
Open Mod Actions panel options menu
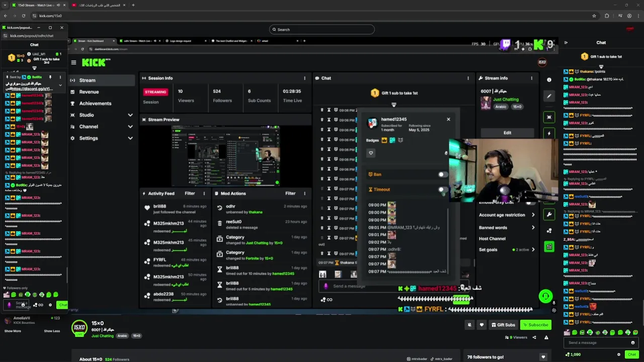pyautogui.click(x=304, y=193)
